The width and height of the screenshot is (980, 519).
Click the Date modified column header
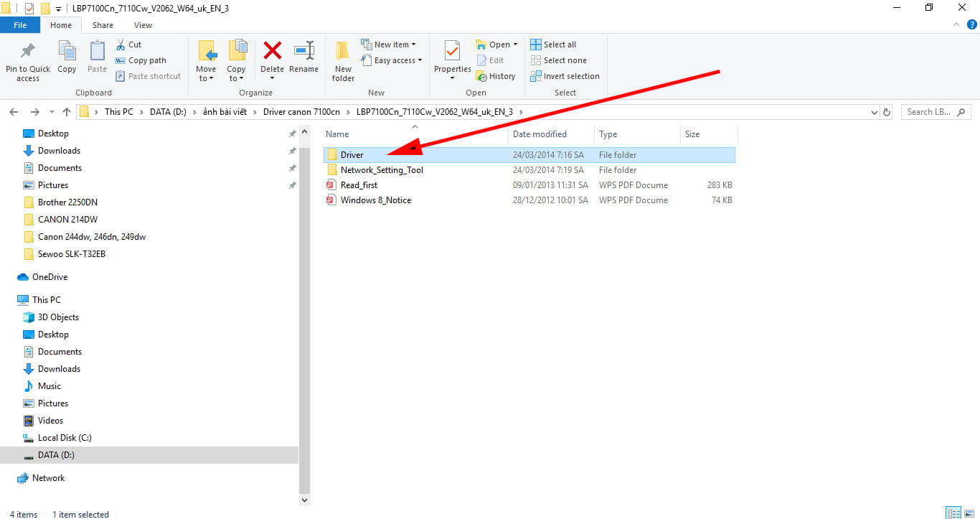(540, 134)
